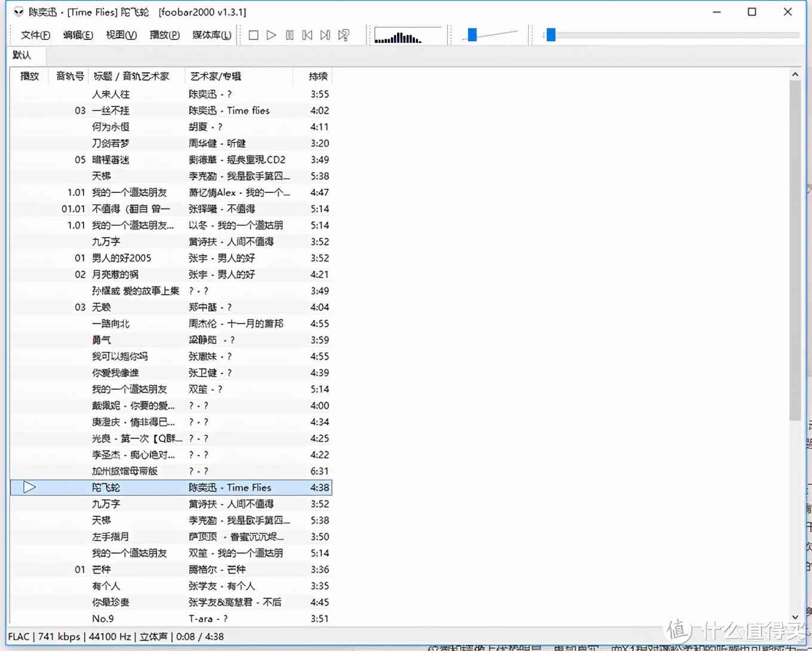Image resolution: width=812 pixels, height=651 pixels.
Task: Click the spectrum visualizer in toolbar
Action: tap(407, 36)
